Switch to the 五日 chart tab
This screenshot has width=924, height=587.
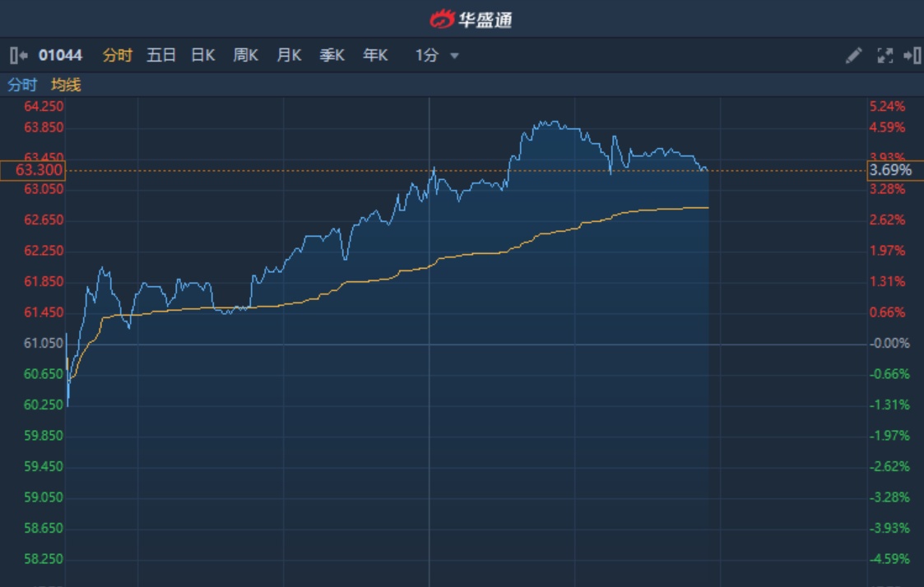[x=161, y=56]
